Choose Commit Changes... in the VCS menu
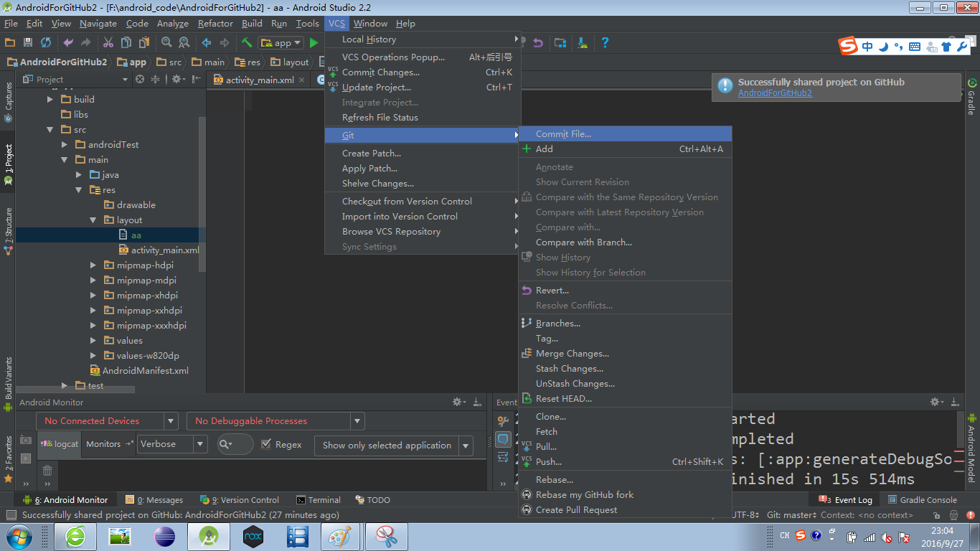980x551 pixels. 423,72
